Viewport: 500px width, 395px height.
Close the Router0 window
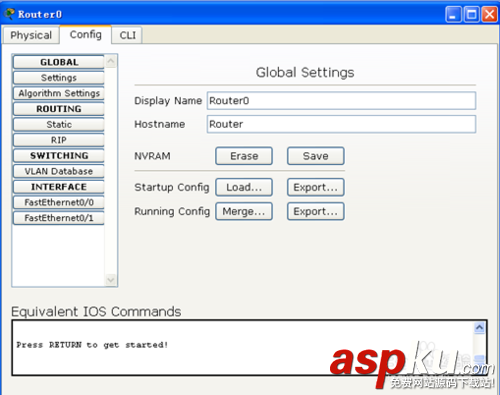click(489, 14)
